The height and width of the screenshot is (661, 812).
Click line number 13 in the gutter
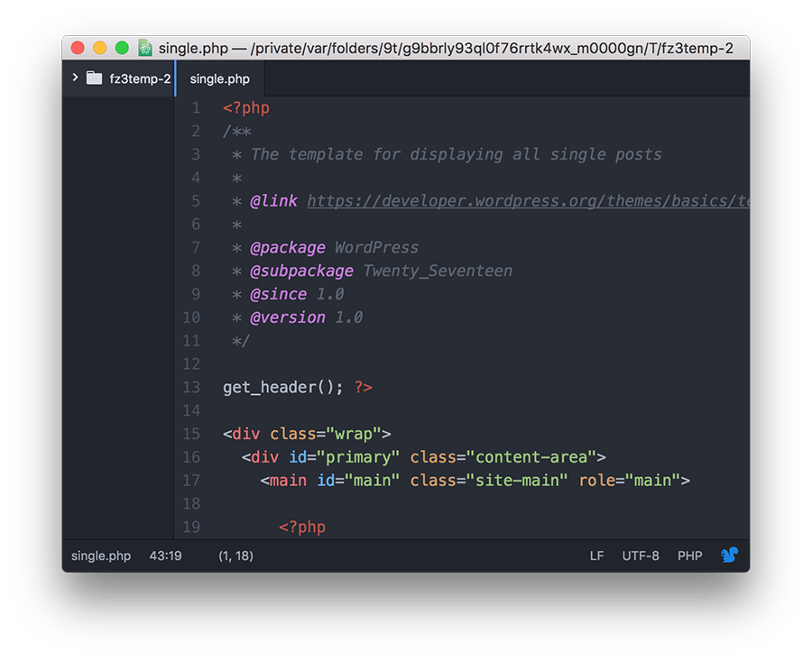191,387
